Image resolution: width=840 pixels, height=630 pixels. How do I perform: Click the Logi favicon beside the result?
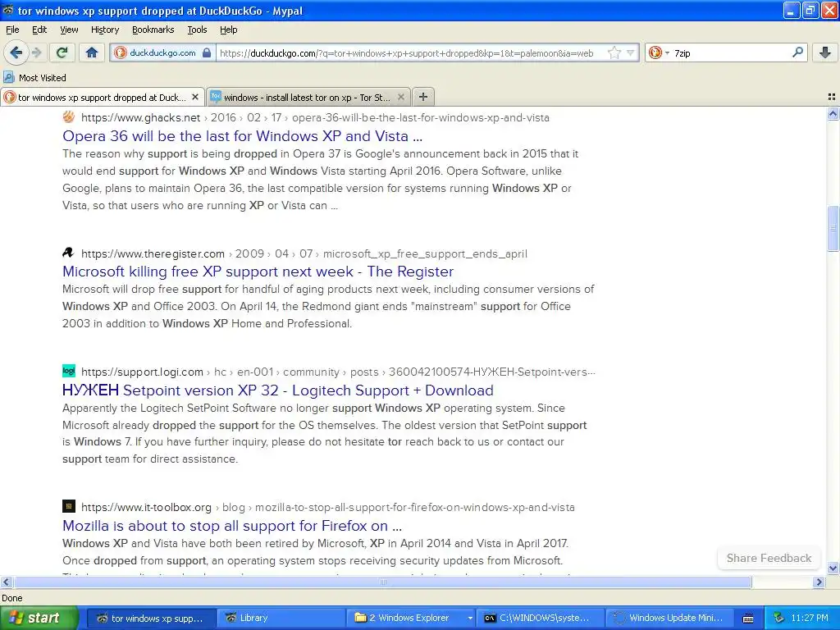69,371
